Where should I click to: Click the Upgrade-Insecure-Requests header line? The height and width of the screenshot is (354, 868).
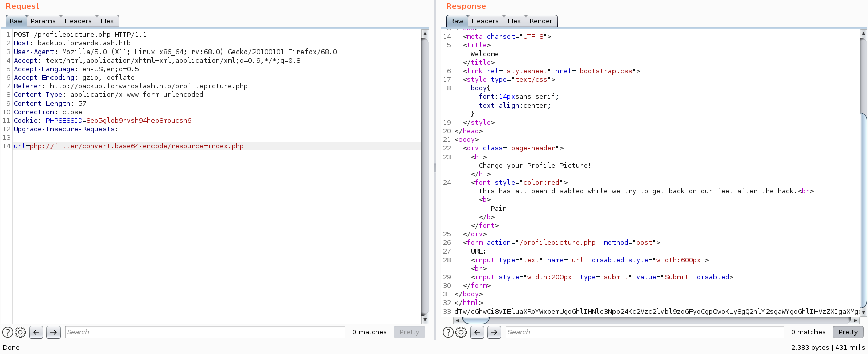(x=70, y=129)
